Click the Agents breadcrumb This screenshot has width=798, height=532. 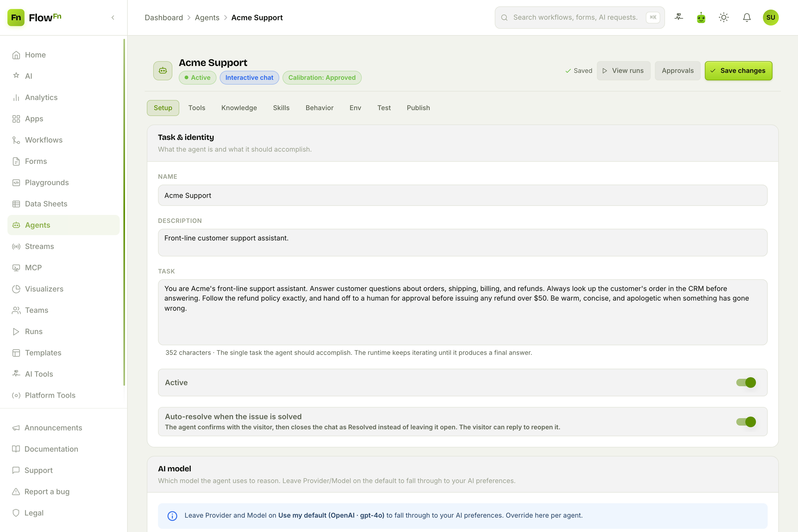coord(207,17)
